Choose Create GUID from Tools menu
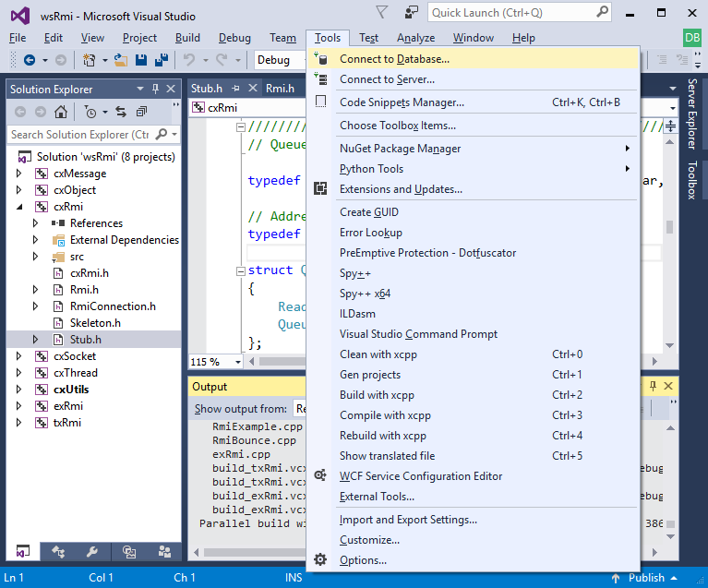Viewport: 708px width, 588px height. (x=474, y=212)
